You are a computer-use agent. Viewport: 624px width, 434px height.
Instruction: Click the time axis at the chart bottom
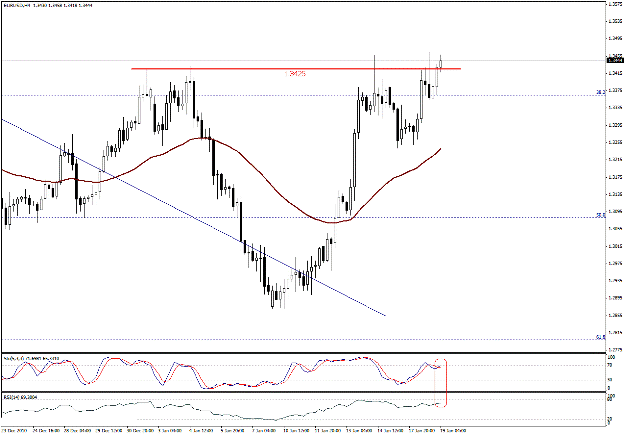[300, 428]
